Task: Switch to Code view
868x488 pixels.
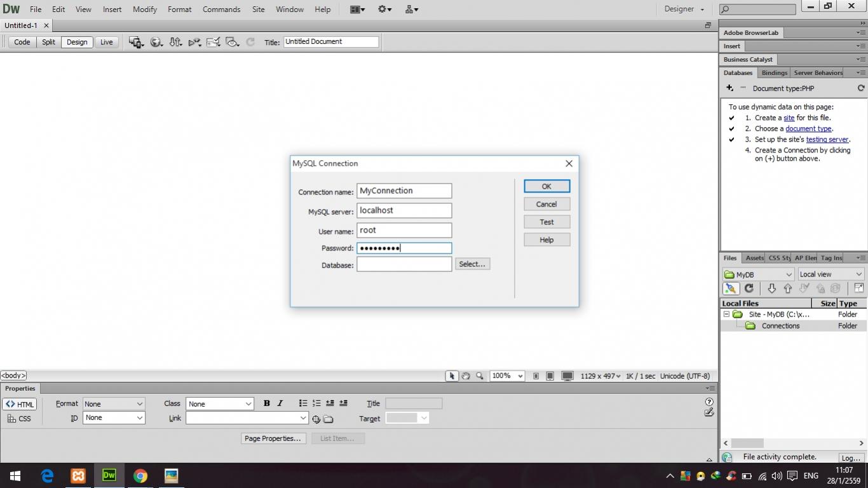Action: click(x=22, y=42)
